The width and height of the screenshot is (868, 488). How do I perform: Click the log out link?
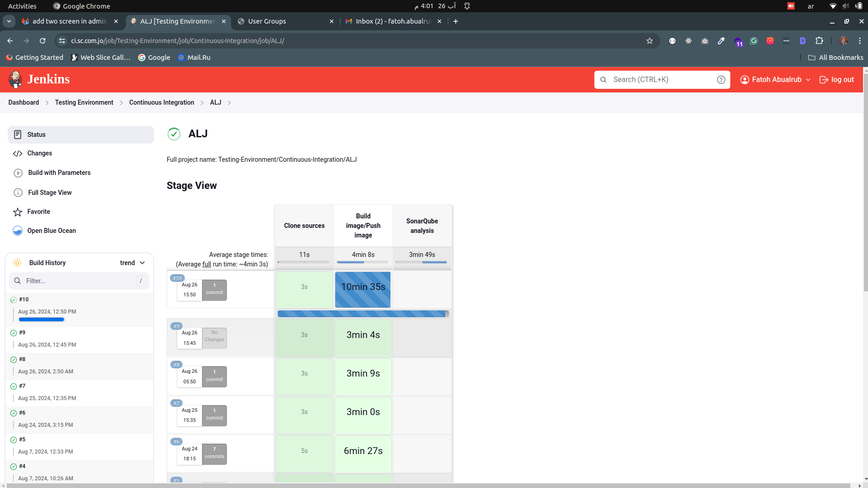(x=837, y=80)
